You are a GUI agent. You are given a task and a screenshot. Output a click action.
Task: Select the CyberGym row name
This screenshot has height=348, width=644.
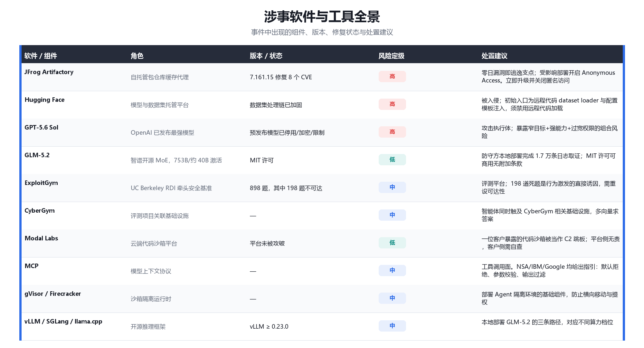click(x=40, y=210)
